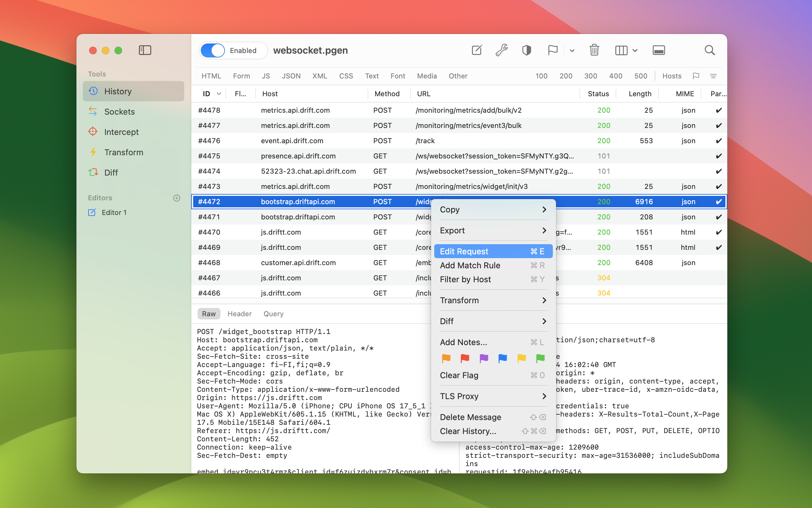Image resolution: width=812 pixels, height=508 pixels.
Task: Click the Hosts filter button
Action: click(x=672, y=76)
